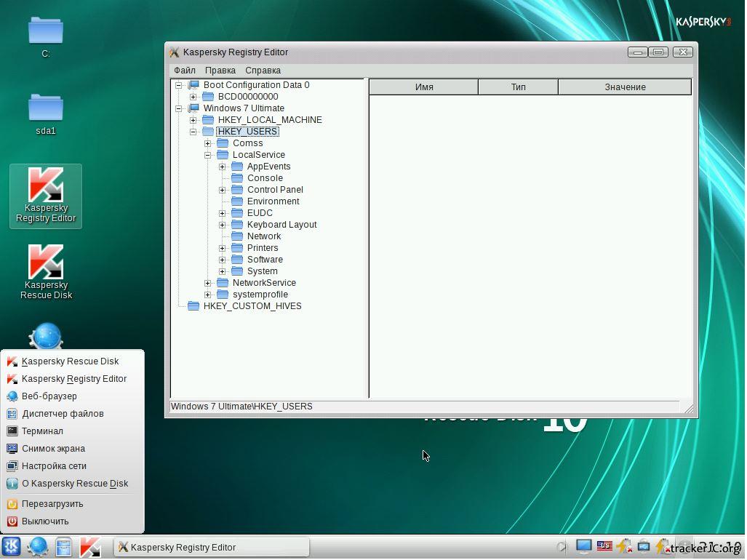Open the Файл menu
The height and width of the screenshot is (560, 747).
pyautogui.click(x=185, y=71)
